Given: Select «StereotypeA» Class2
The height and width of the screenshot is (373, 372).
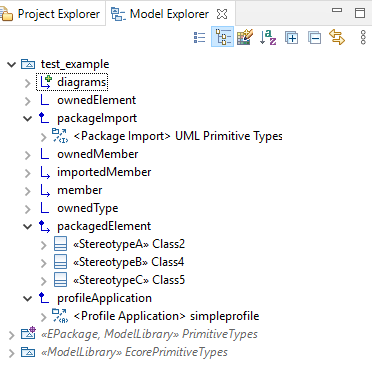Looking at the screenshot, I should [x=129, y=244].
